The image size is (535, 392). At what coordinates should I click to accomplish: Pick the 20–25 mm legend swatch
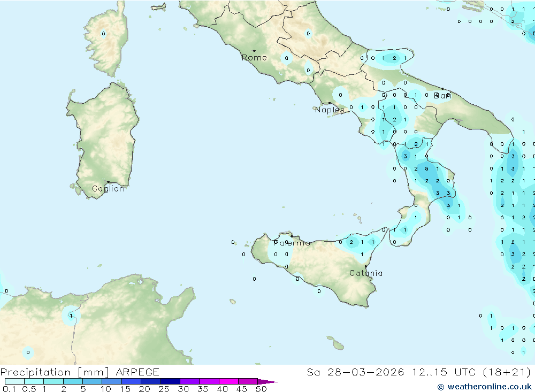[x=150, y=381]
